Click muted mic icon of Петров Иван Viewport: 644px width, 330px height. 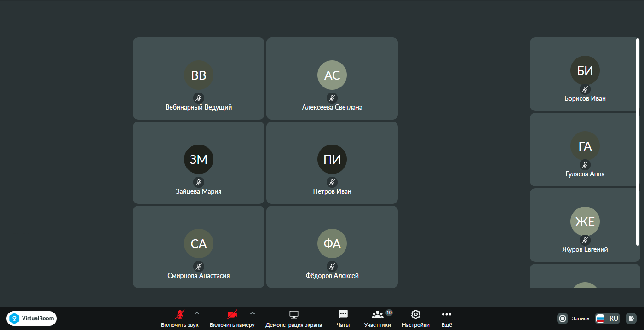coord(332,182)
